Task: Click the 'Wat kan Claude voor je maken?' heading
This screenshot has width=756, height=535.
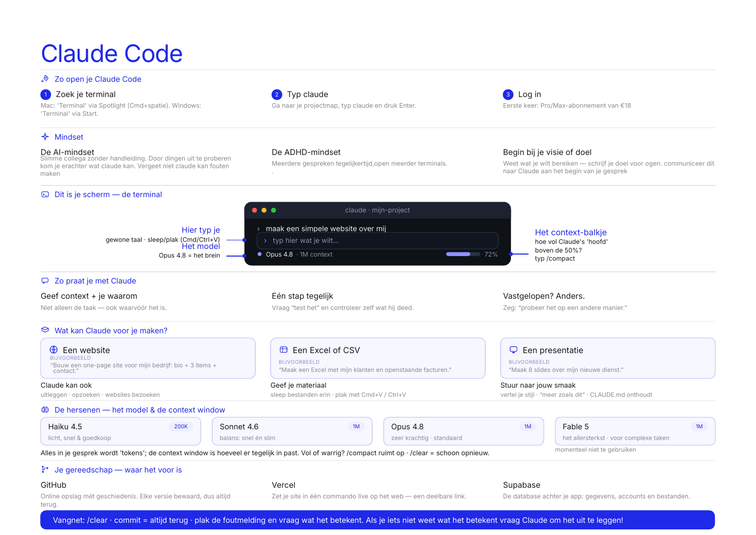Action: 111,331
